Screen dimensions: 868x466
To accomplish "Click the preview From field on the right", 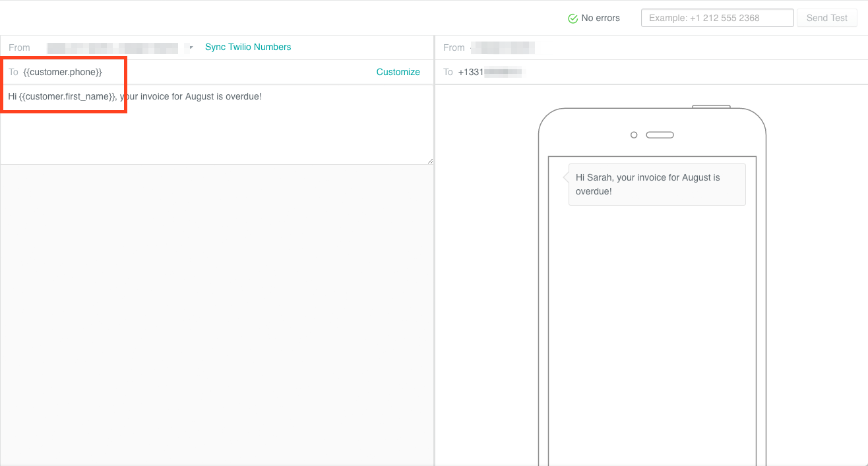I will (x=503, y=47).
